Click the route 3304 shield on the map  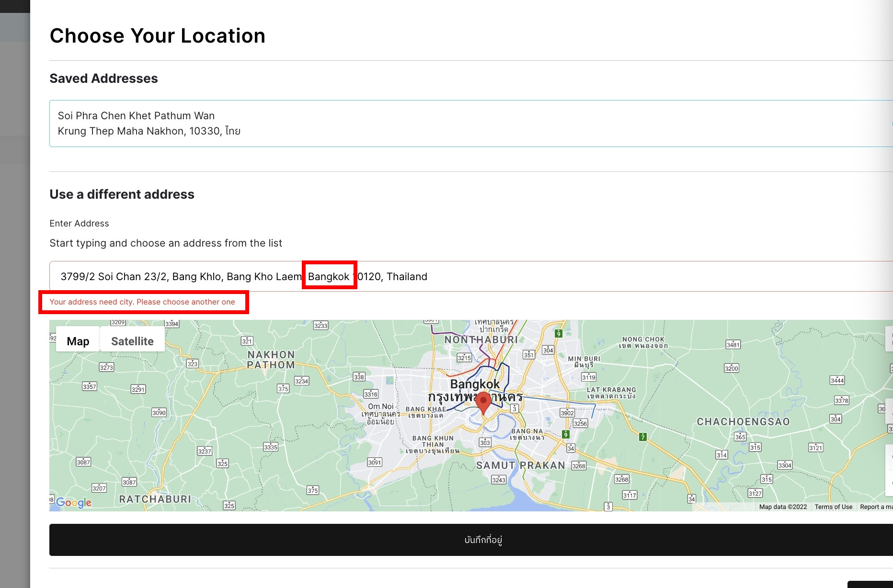coord(785,465)
